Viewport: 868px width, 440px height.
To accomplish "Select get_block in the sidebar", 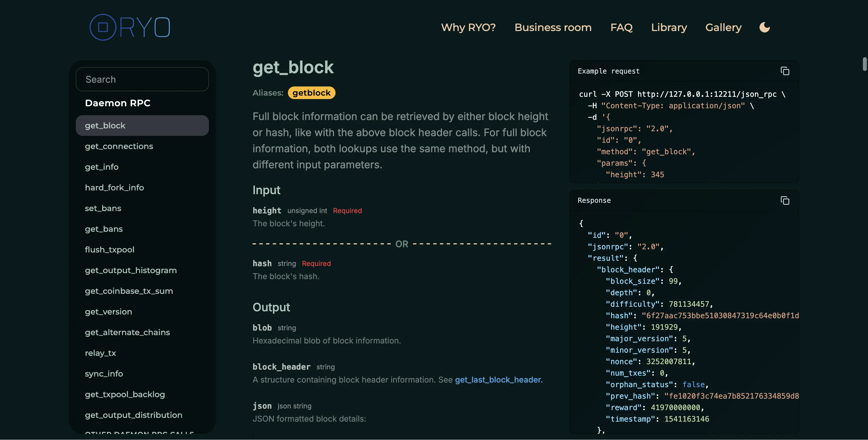I will point(105,125).
